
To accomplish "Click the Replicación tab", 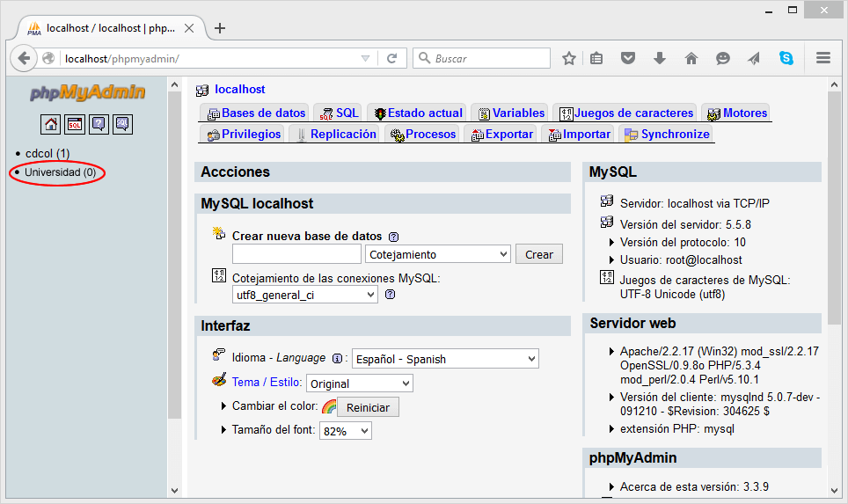I will pos(336,134).
